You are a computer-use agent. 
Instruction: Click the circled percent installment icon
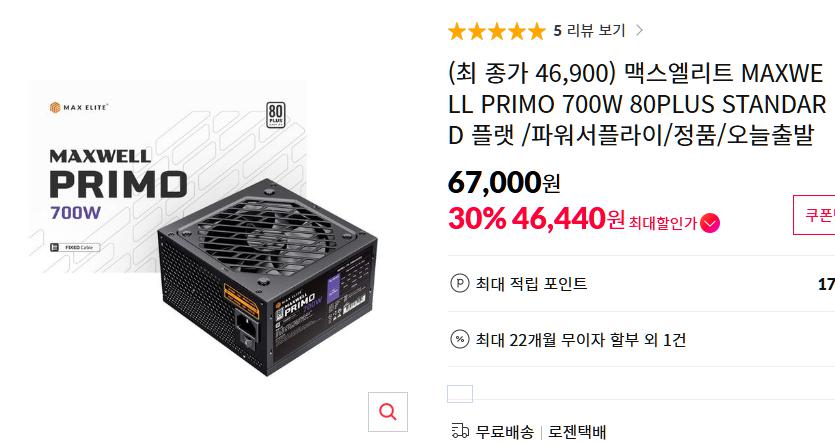point(460,339)
